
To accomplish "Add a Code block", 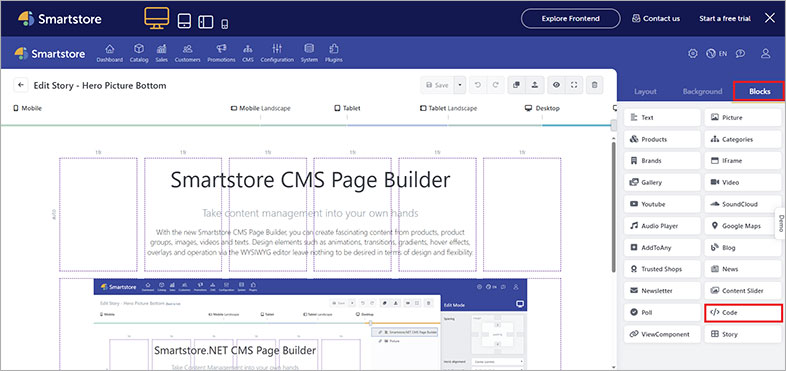I will point(743,312).
